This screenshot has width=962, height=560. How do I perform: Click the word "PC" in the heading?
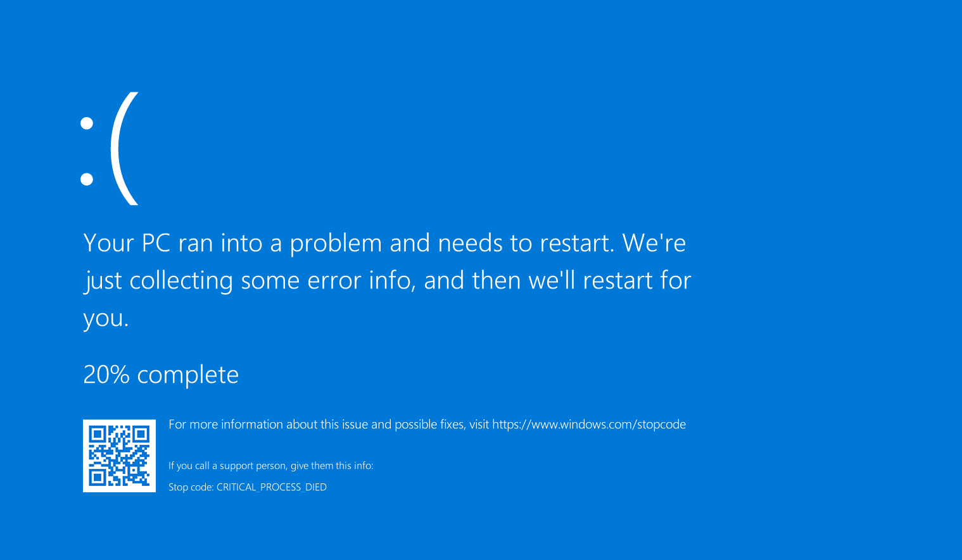[156, 243]
